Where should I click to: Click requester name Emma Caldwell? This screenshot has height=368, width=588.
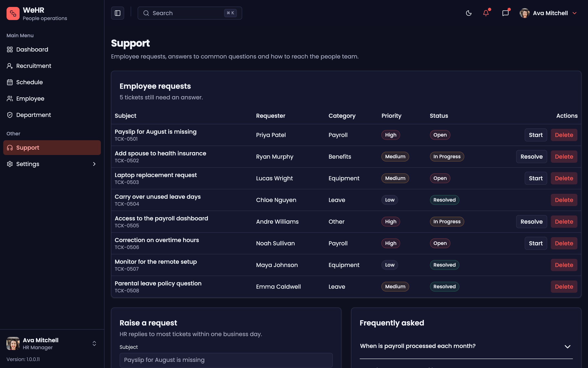[x=278, y=287]
